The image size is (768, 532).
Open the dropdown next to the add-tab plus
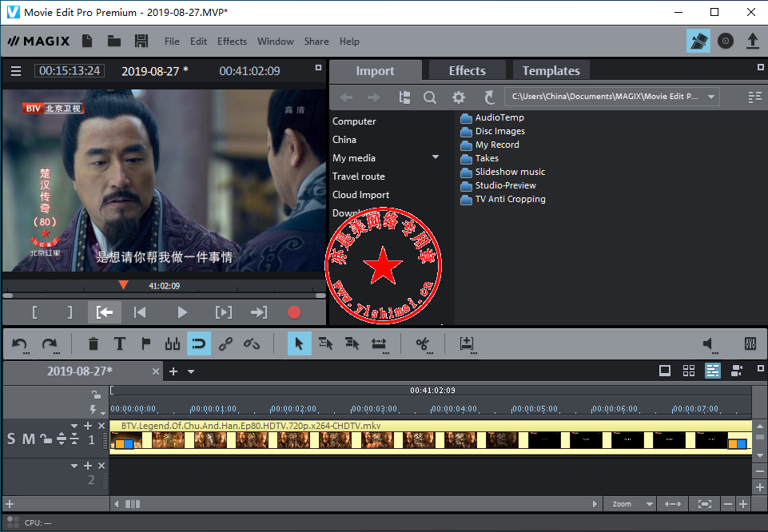pos(191,371)
